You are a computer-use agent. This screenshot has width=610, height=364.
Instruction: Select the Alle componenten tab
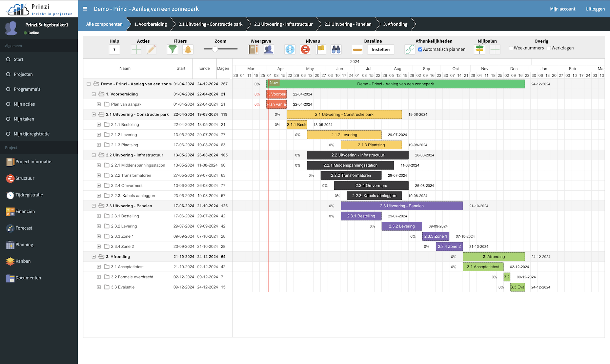(x=104, y=24)
